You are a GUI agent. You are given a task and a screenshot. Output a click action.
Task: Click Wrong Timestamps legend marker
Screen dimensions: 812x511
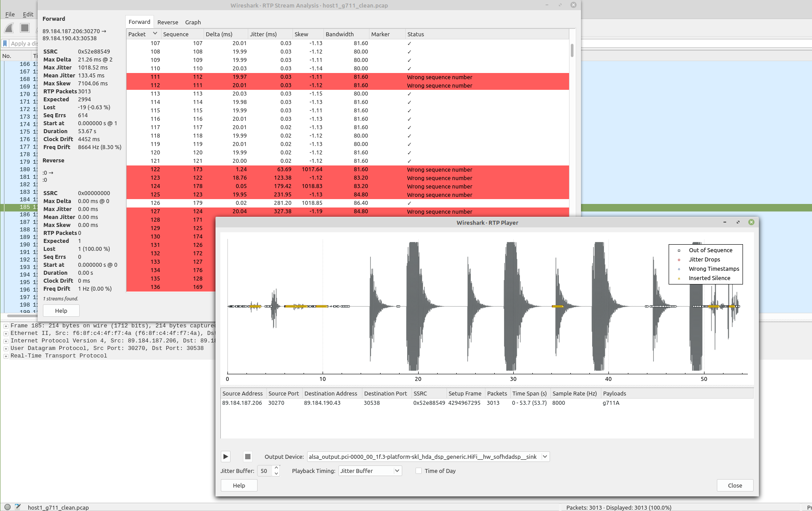679,269
